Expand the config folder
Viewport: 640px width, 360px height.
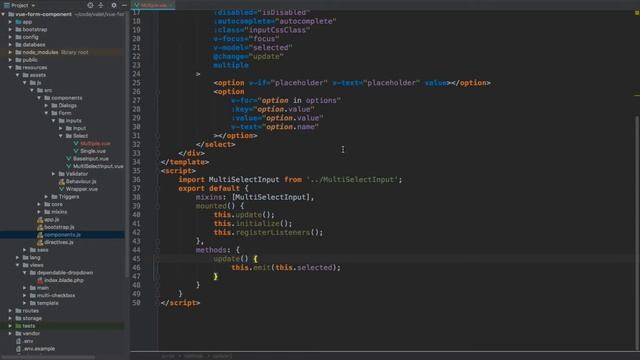10,37
